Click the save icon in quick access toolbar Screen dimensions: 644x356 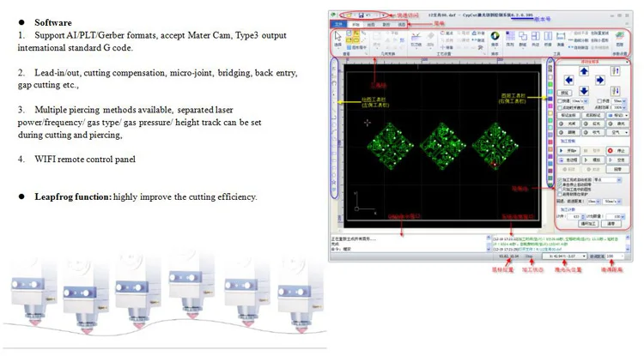point(361,15)
